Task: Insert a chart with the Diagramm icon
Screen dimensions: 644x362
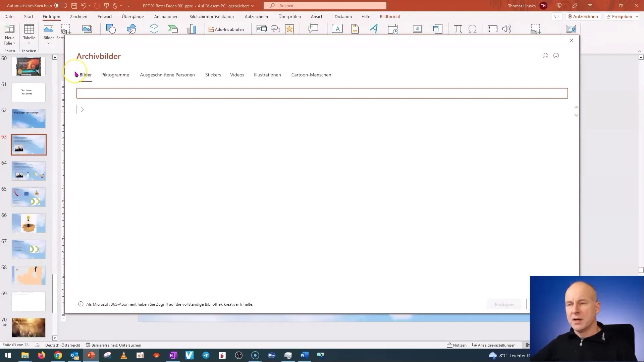Action: pyautogui.click(x=192, y=29)
